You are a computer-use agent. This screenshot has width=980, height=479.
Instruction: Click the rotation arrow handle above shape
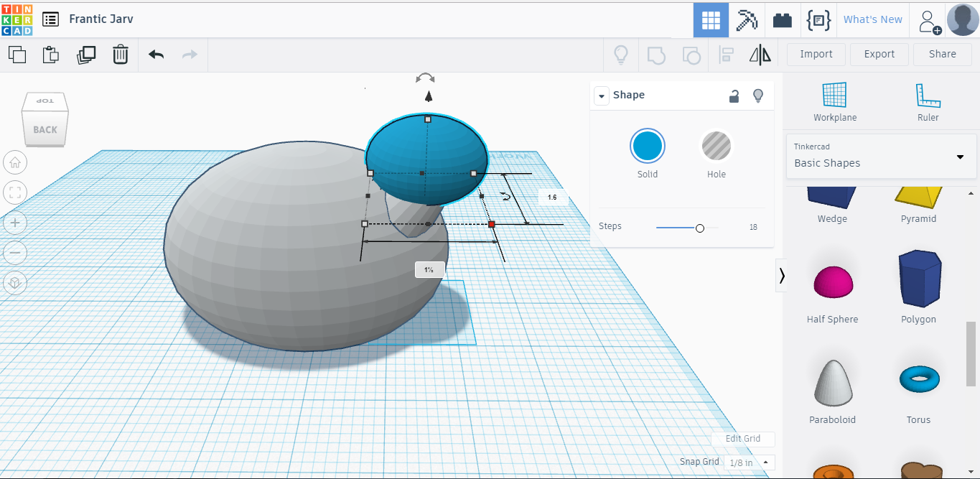coord(425,78)
